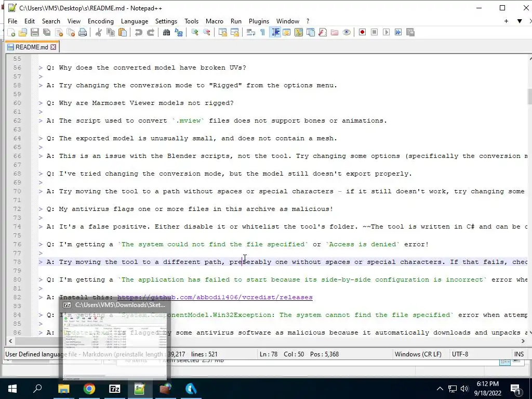Click the Zoom In magnifier icon
The width and height of the screenshot is (532, 399).
point(195,32)
